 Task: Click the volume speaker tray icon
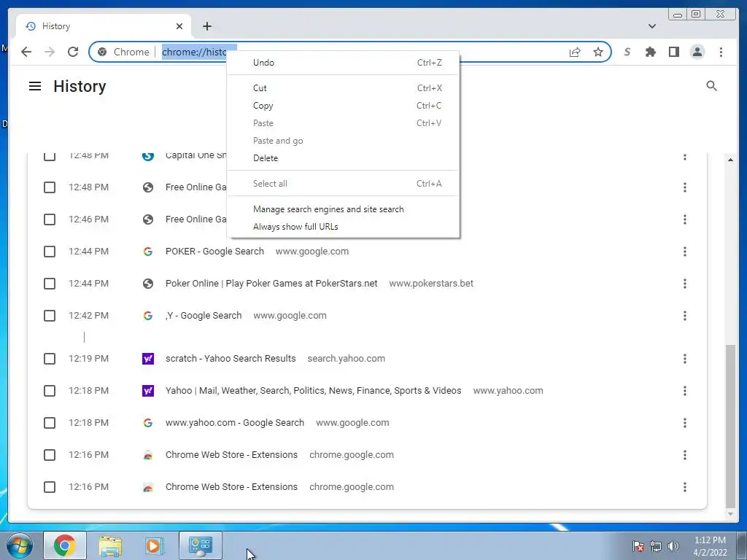click(x=673, y=546)
